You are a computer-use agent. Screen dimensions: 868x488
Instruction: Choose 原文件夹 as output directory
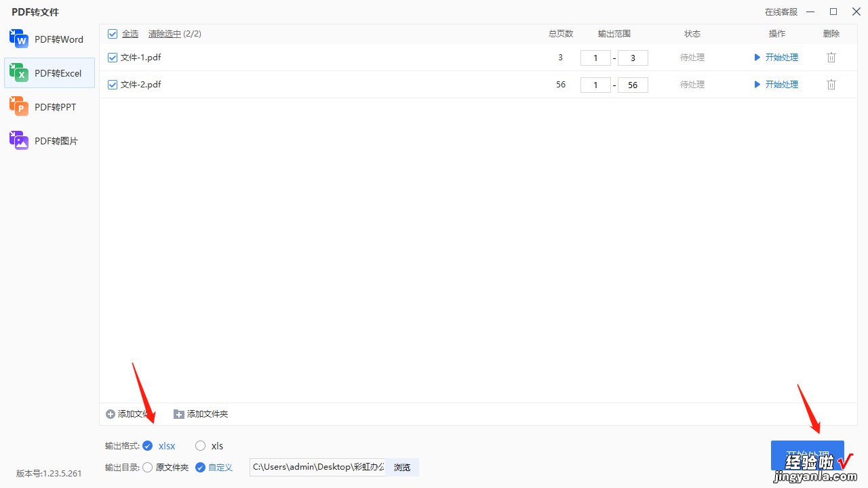click(148, 467)
